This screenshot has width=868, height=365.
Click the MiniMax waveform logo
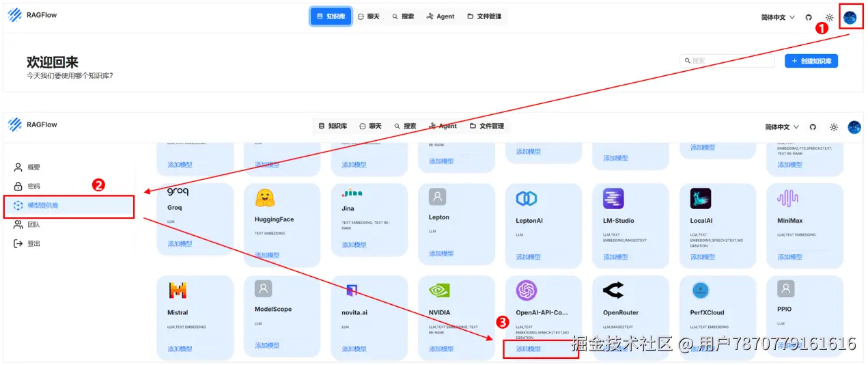coord(787,199)
